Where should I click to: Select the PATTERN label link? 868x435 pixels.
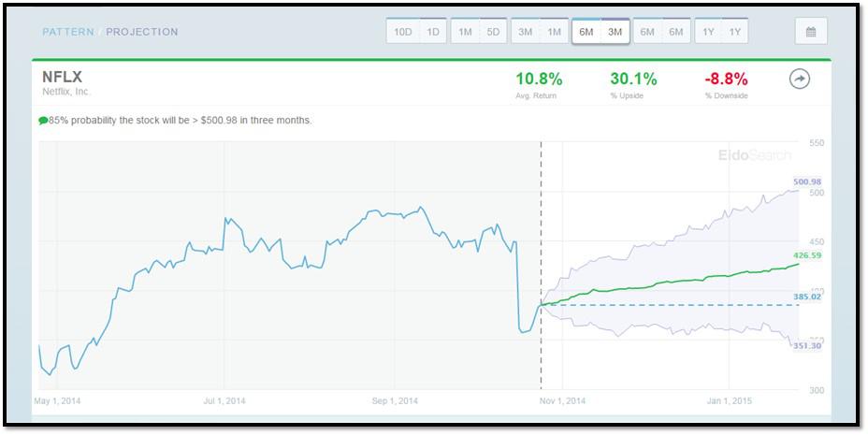(68, 32)
